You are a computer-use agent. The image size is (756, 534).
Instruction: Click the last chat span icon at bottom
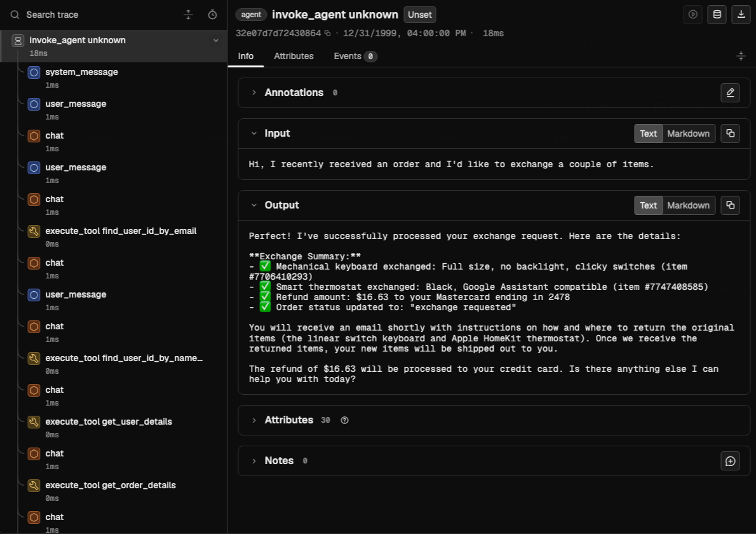pyautogui.click(x=34, y=518)
